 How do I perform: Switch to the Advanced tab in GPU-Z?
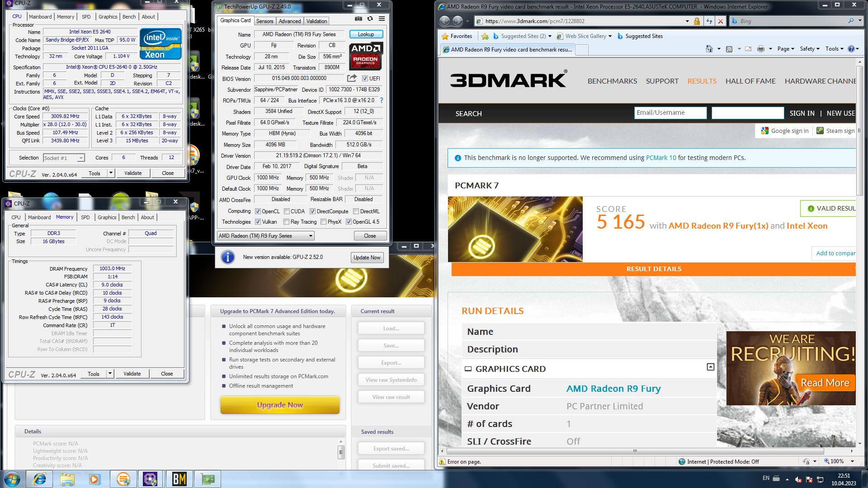[x=290, y=21]
